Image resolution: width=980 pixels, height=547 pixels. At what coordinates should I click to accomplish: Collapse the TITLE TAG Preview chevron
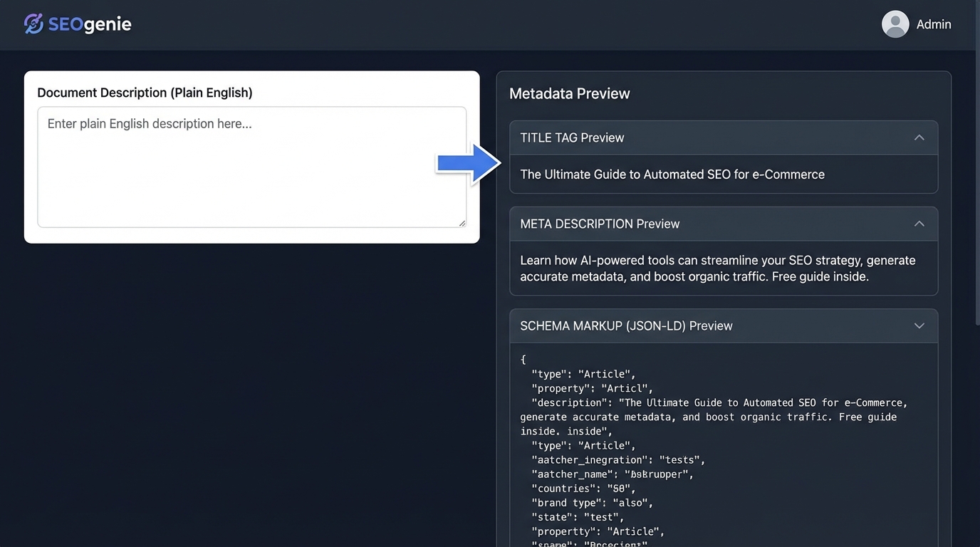click(x=919, y=137)
